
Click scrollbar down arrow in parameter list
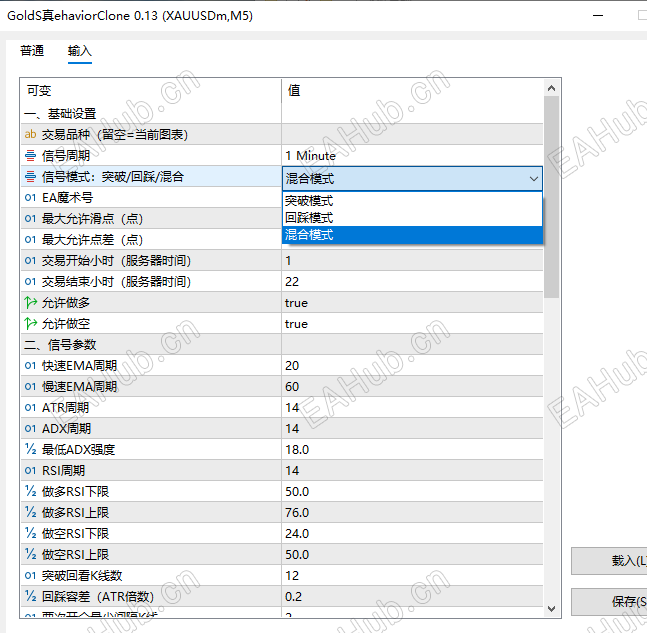[551, 609]
